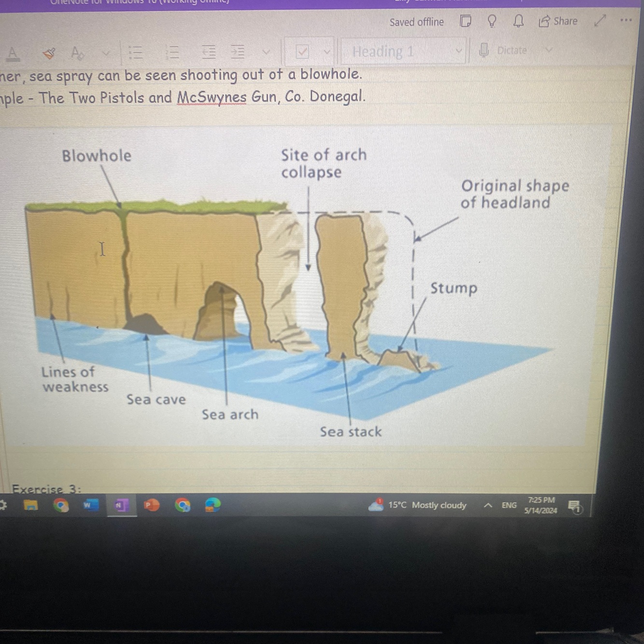Viewport: 644px width, 644px height.
Task: Click the Saved offline status text
Action: [417, 22]
